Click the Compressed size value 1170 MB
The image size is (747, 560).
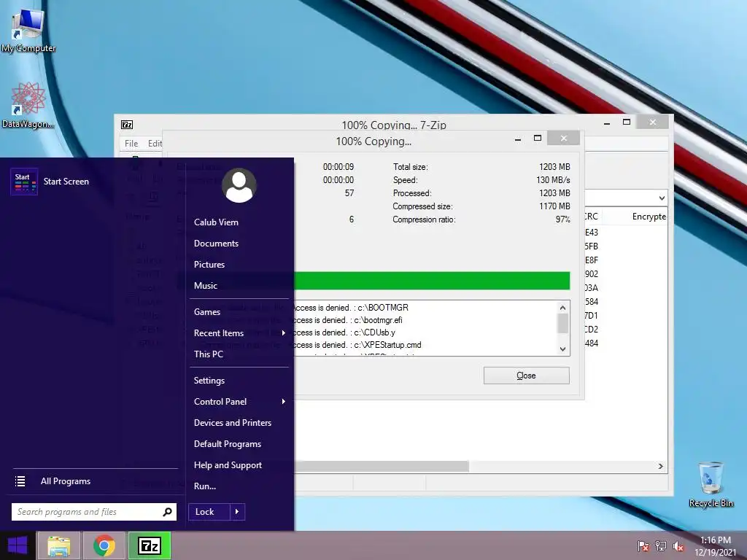point(554,206)
